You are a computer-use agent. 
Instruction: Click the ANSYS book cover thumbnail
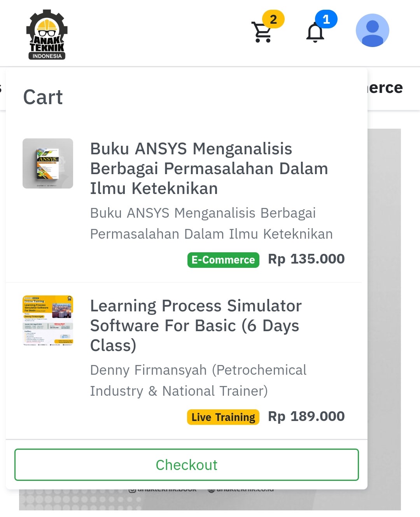[48, 164]
